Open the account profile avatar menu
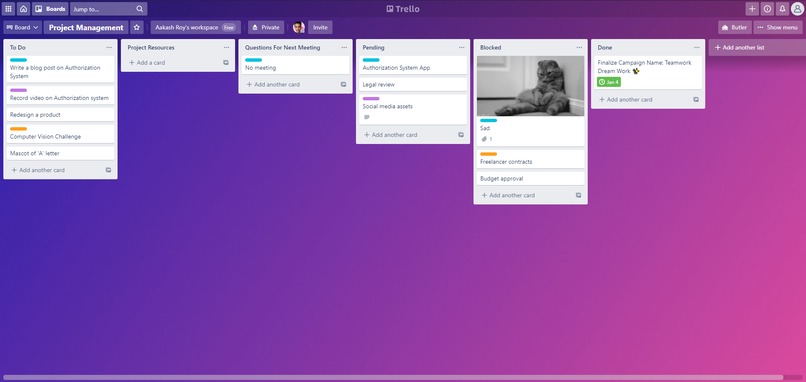The width and height of the screenshot is (806, 382). (x=797, y=9)
